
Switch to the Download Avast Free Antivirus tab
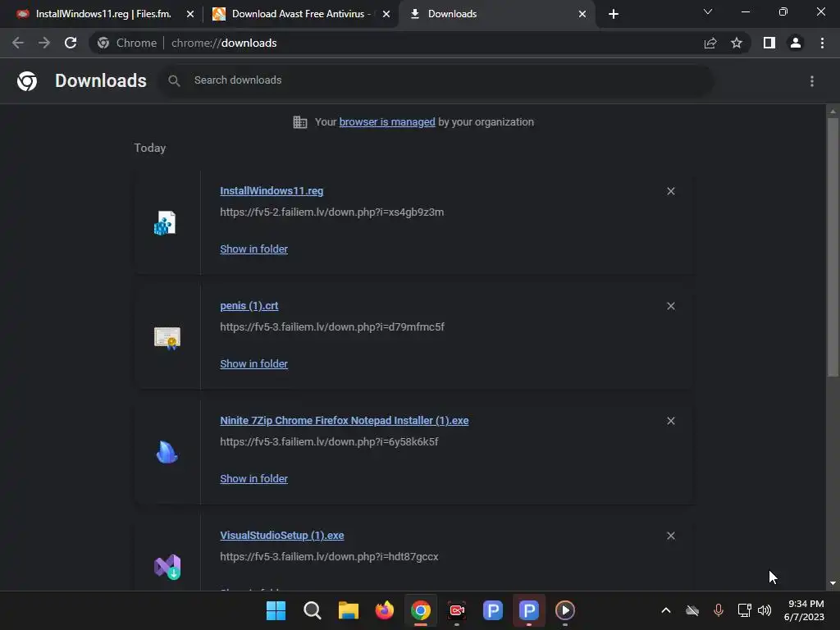300,14
